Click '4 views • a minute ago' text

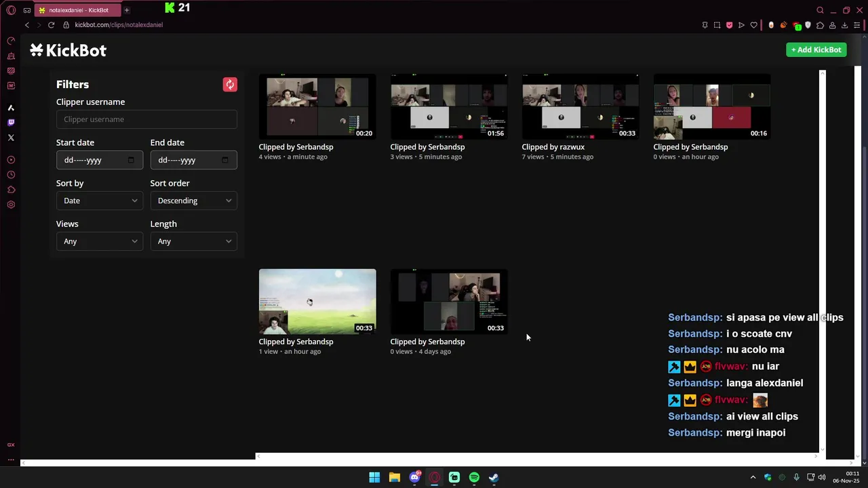click(x=293, y=157)
